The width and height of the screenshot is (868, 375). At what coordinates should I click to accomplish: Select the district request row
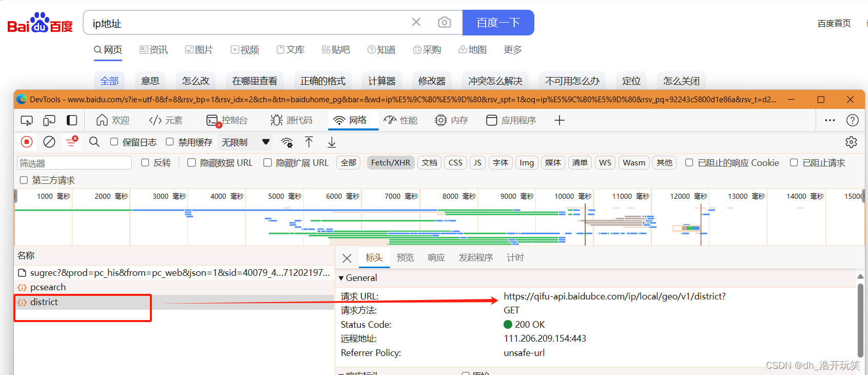pos(175,302)
